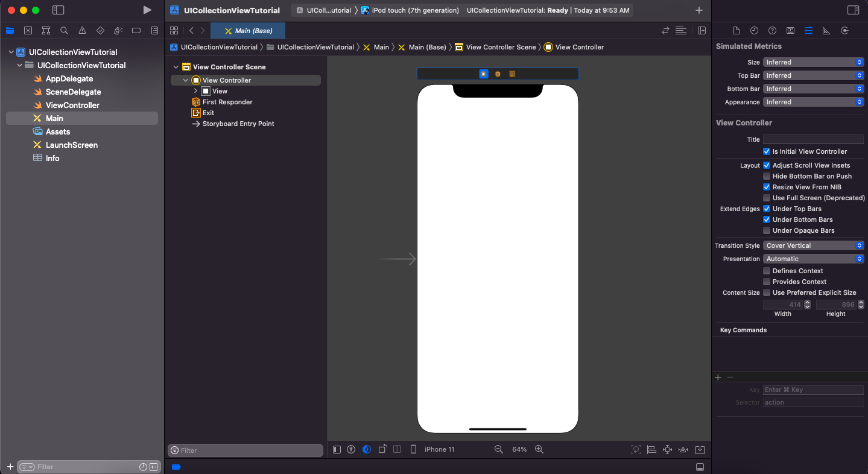The height and width of the screenshot is (474, 868).
Task: Open the Library with plus button
Action: pos(699,10)
